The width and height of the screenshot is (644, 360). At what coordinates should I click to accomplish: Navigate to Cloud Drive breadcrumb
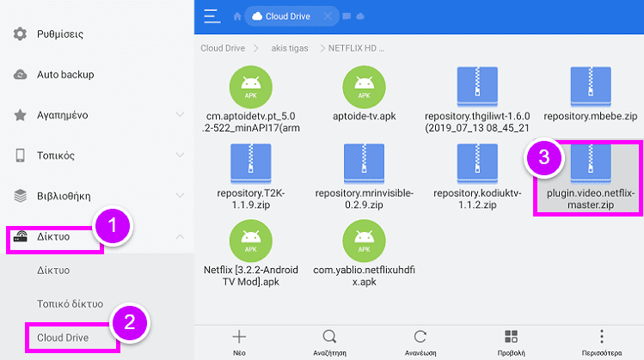pyautogui.click(x=223, y=48)
